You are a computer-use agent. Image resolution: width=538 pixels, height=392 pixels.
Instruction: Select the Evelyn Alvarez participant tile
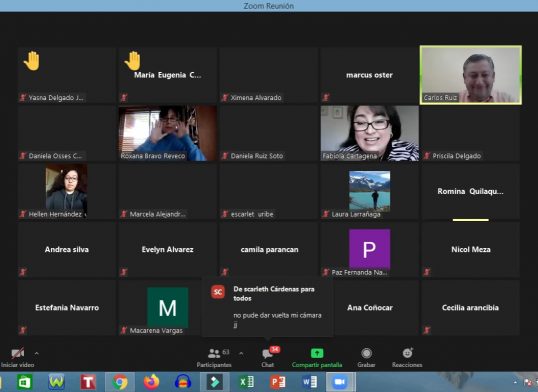tap(167, 249)
